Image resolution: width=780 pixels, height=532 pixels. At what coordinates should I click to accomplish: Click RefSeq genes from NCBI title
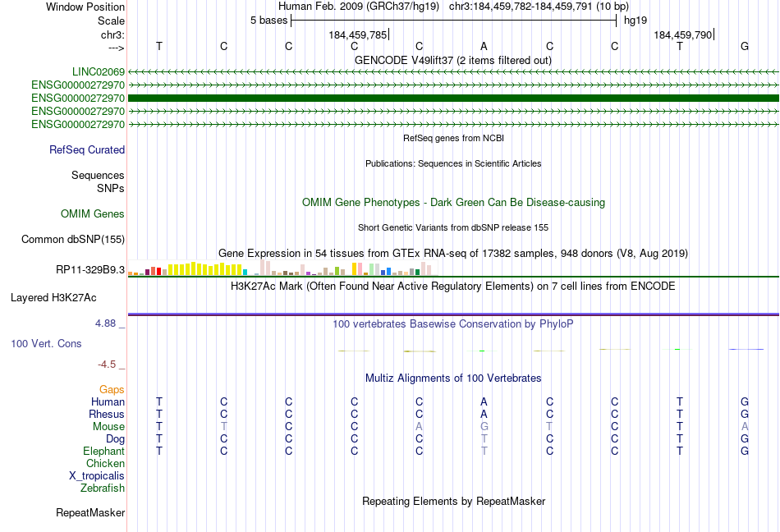[453, 138]
